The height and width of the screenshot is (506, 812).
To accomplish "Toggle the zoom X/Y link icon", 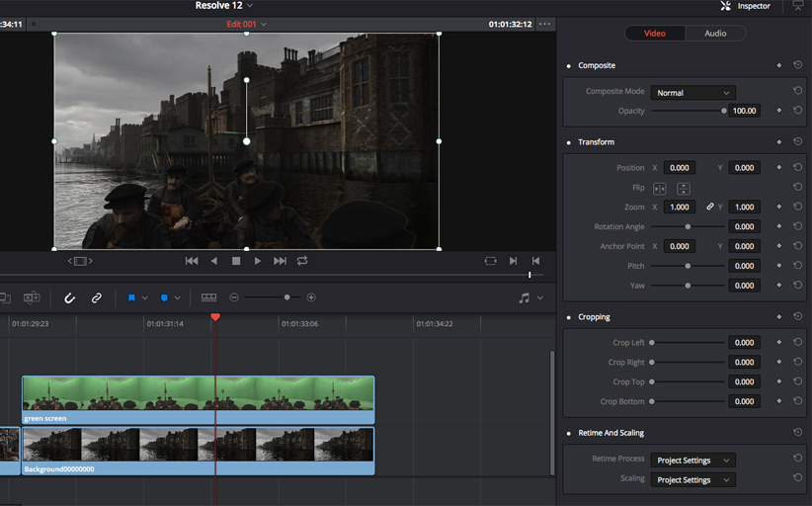I will (x=710, y=207).
